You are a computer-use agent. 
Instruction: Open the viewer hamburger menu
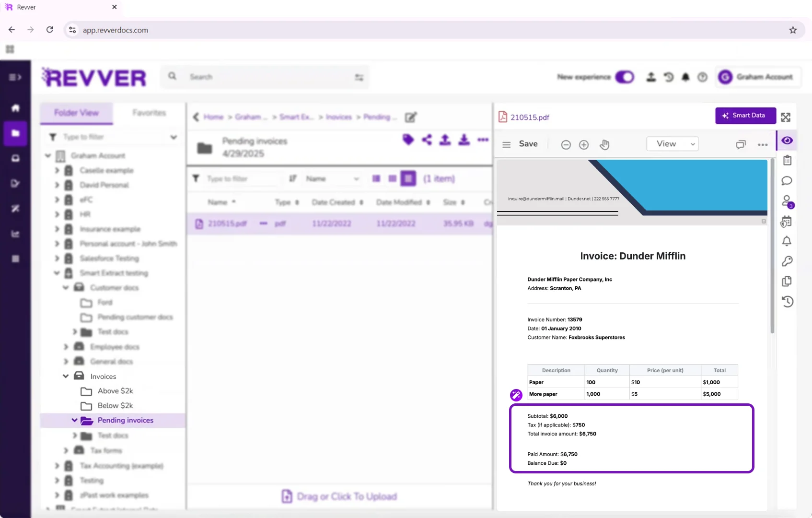(x=506, y=144)
